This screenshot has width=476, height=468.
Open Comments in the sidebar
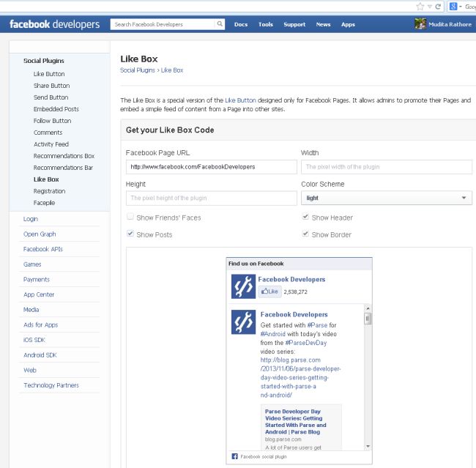pos(48,133)
